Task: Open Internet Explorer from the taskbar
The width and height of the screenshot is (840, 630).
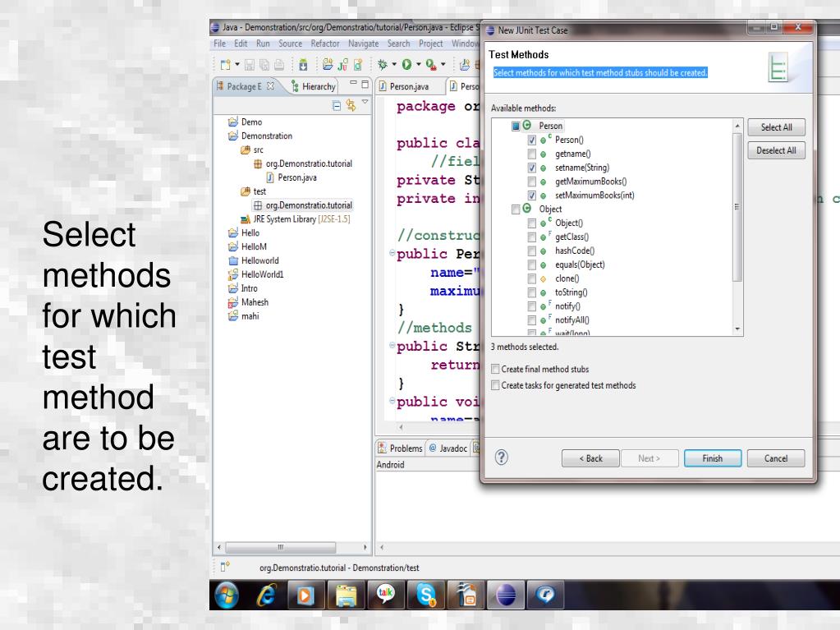Action: tap(266, 595)
